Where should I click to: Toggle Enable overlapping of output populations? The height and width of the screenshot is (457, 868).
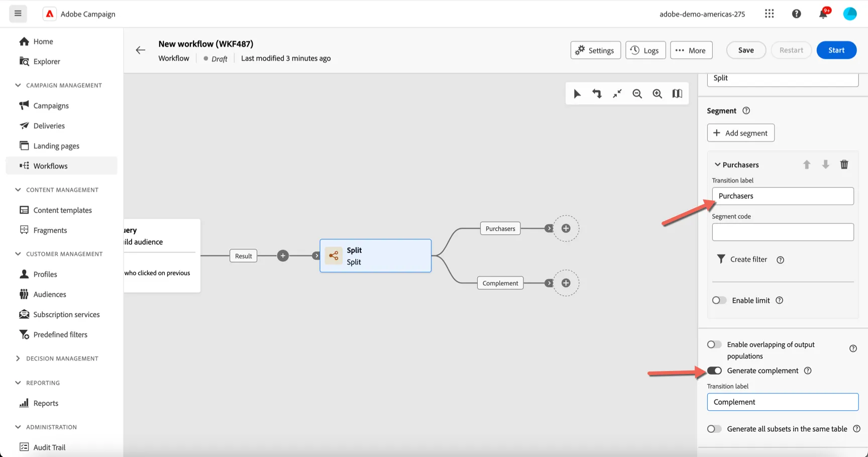[x=714, y=344]
